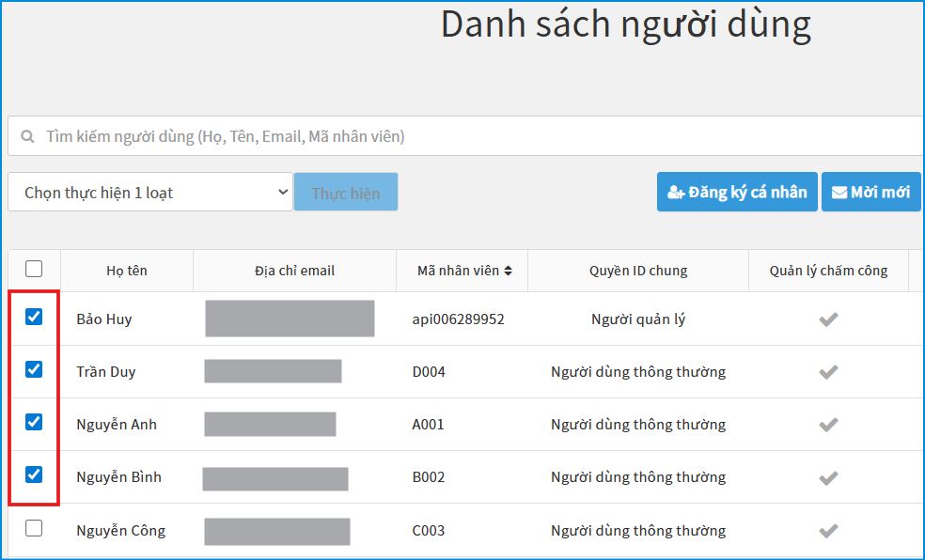Click the sort arrows beside Mã nhân viên

pos(509,271)
